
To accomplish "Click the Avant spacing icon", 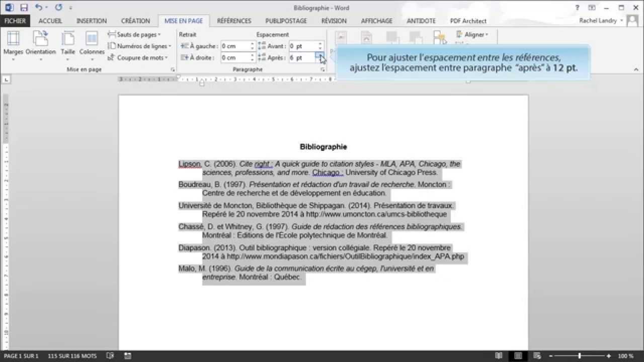I will pos(262,46).
